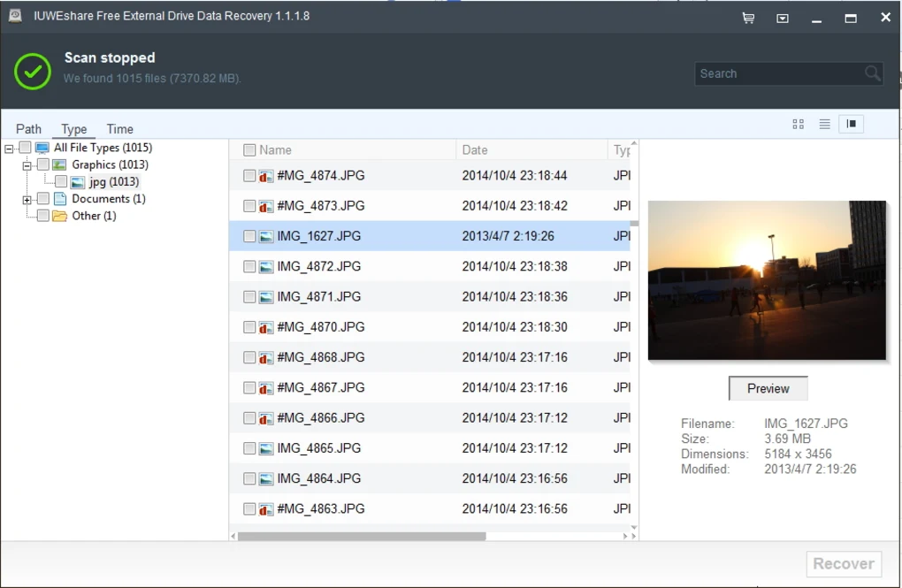Screen dimensions: 902x588
Task: Click the shopping cart purchase icon
Action: pyautogui.click(x=748, y=18)
